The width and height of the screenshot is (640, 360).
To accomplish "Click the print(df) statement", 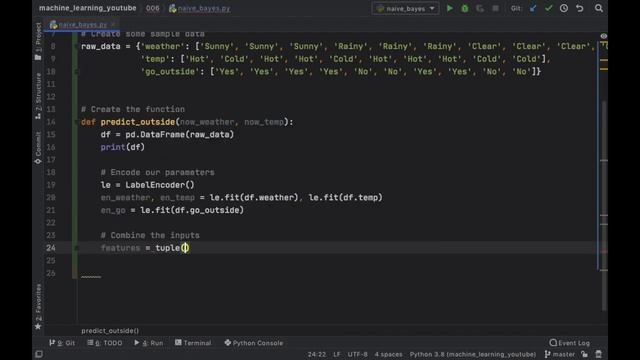I will tap(122, 147).
